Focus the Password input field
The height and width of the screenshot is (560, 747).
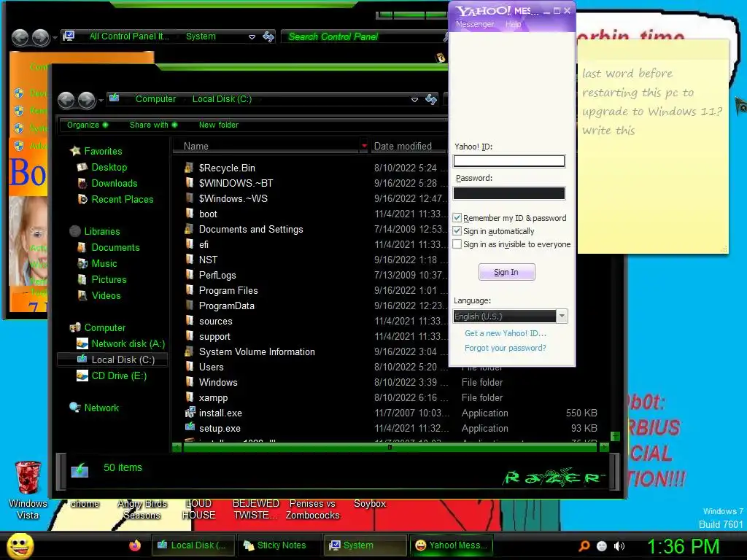(x=508, y=192)
